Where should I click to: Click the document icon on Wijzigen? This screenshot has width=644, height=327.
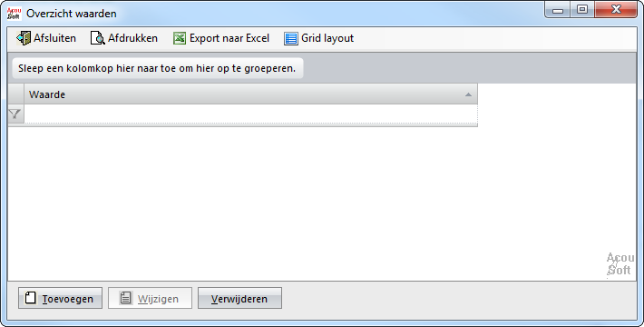click(126, 298)
